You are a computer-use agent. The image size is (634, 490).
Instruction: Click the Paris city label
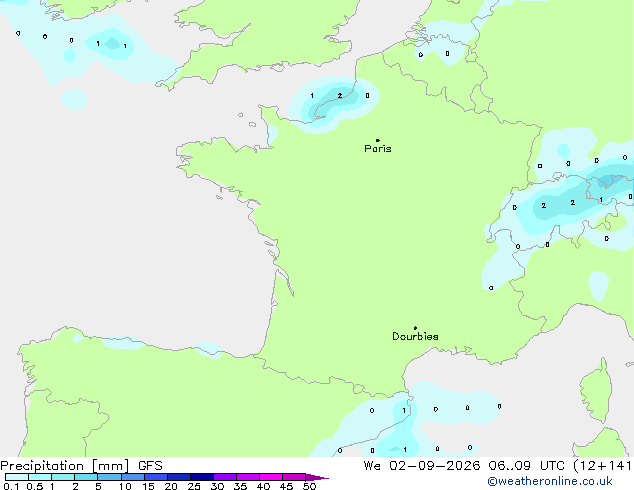(x=378, y=148)
